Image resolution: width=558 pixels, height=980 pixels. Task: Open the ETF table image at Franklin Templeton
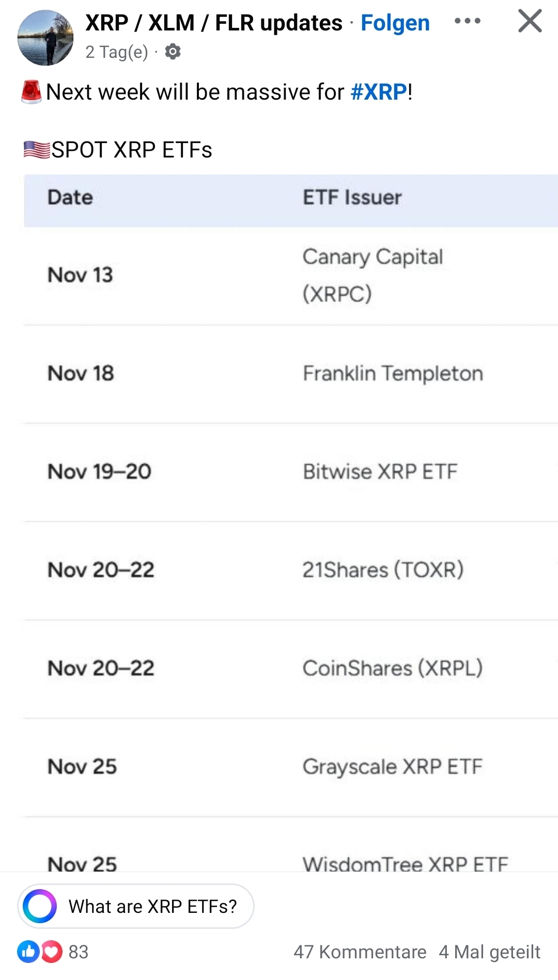[x=393, y=373]
